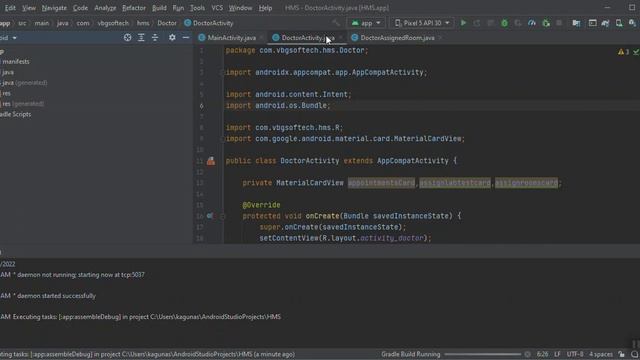Click the activity_doctor layout reference
This screenshot has height=360, width=640.
click(391, 238)
